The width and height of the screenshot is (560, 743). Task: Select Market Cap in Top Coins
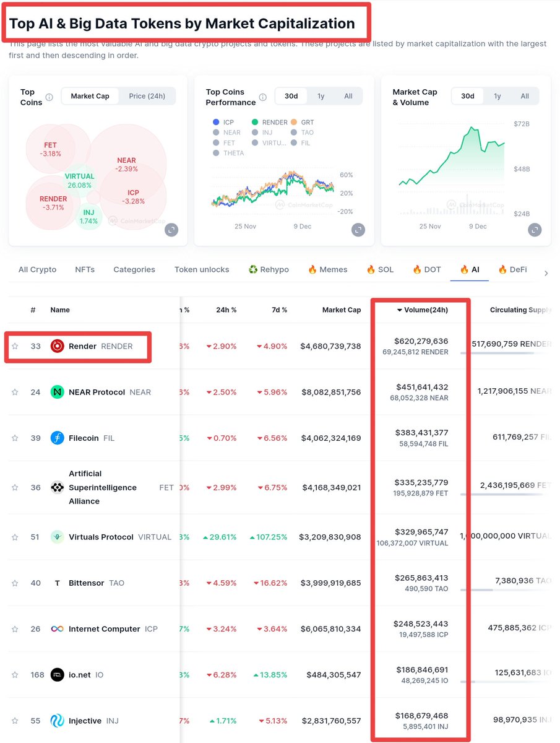click(90, 96)
